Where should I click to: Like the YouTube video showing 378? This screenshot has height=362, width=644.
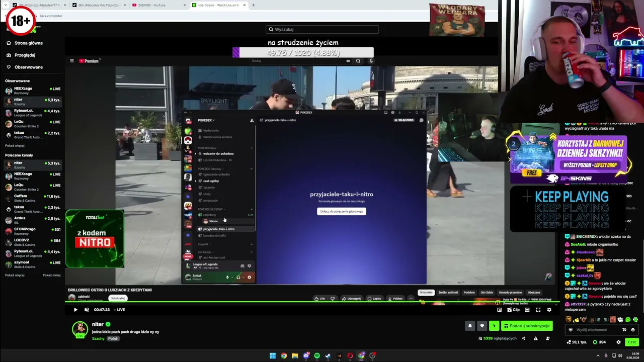pyautogui.click(x=319, y=299)
